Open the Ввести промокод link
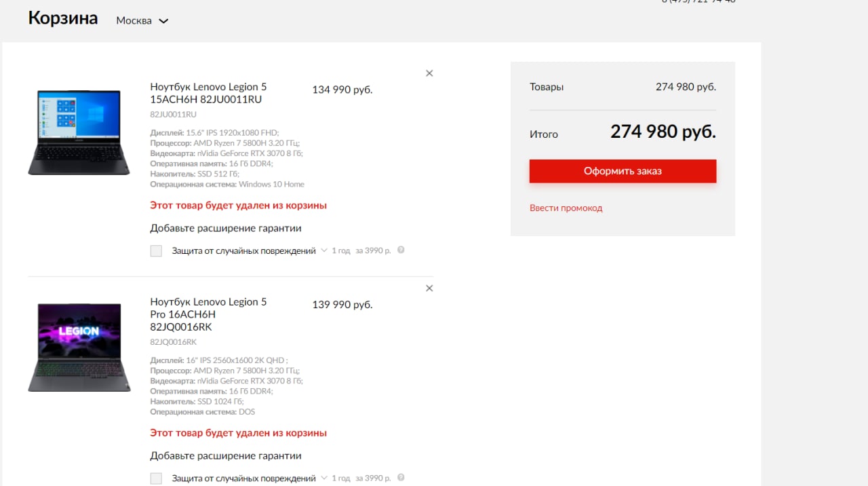This screenshot has height=486, width=868. (x=566, y=208)
